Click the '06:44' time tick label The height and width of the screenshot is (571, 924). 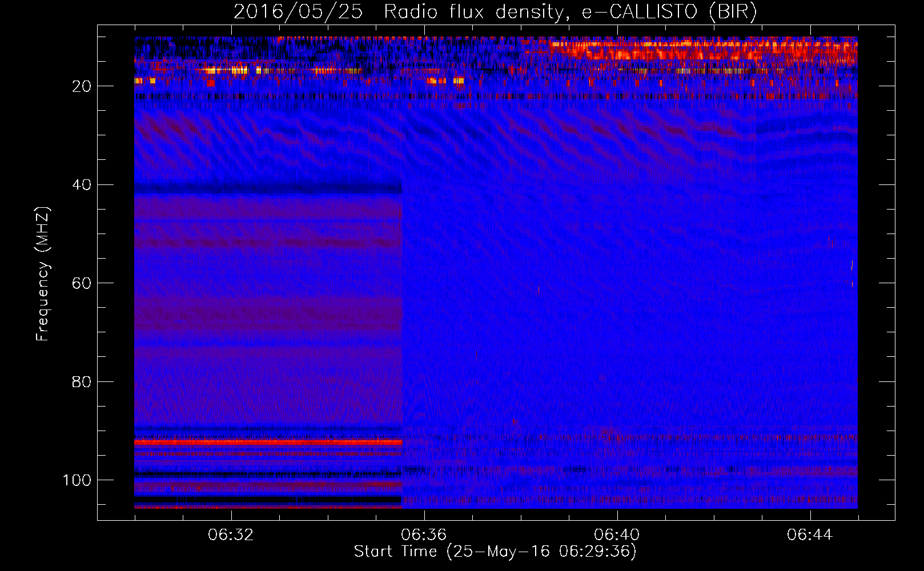(810, 535)
